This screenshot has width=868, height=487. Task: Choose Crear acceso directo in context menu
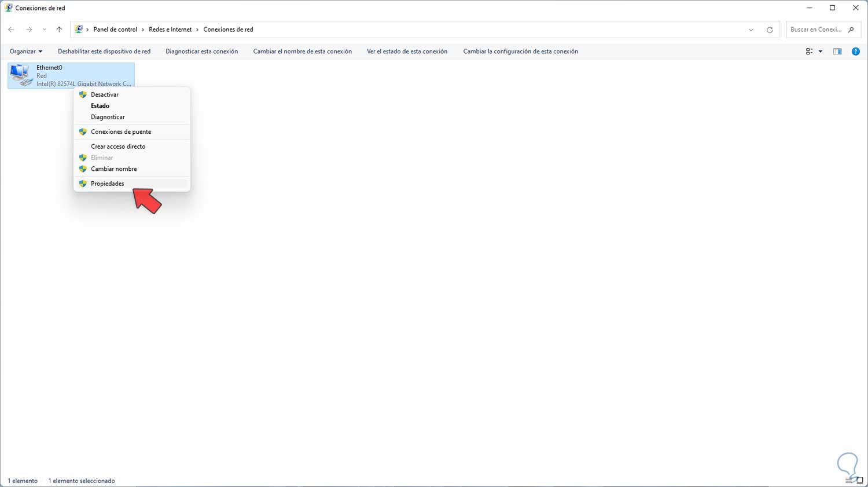(132, 147)
